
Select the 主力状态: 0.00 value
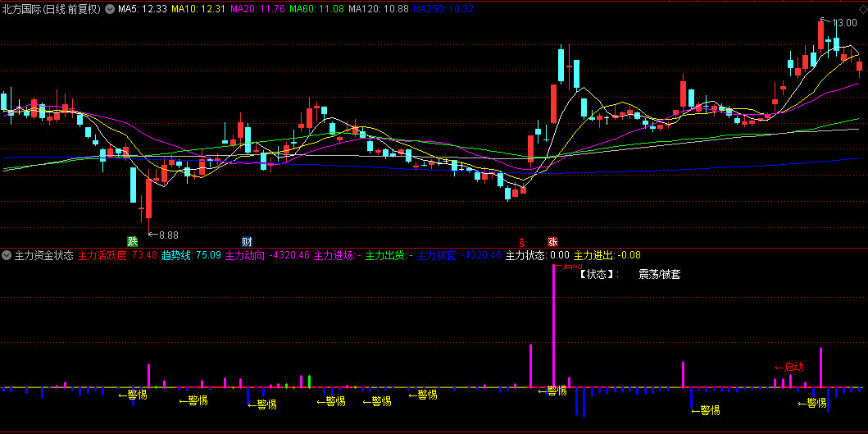pyautogui.click(x=538, y=255)
